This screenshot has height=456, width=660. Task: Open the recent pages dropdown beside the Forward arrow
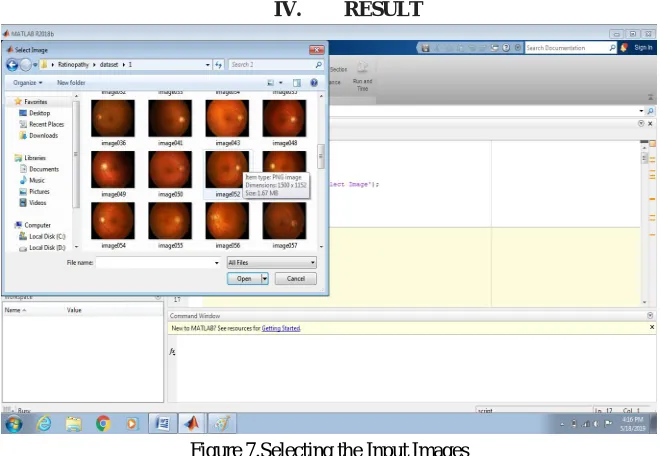pos(35,65)
